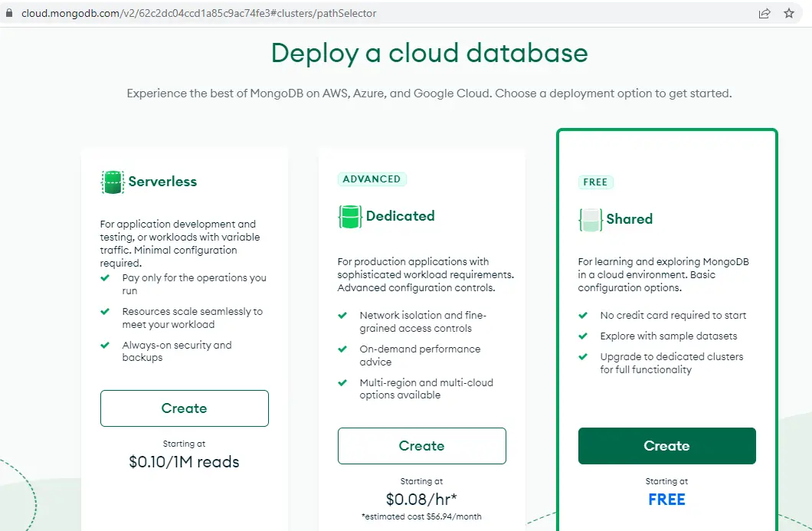The width and height of the screenshot is (812, 531).
Task: Click 'Multi-region and multi-cloud options available'
Action: pos(426,388)
